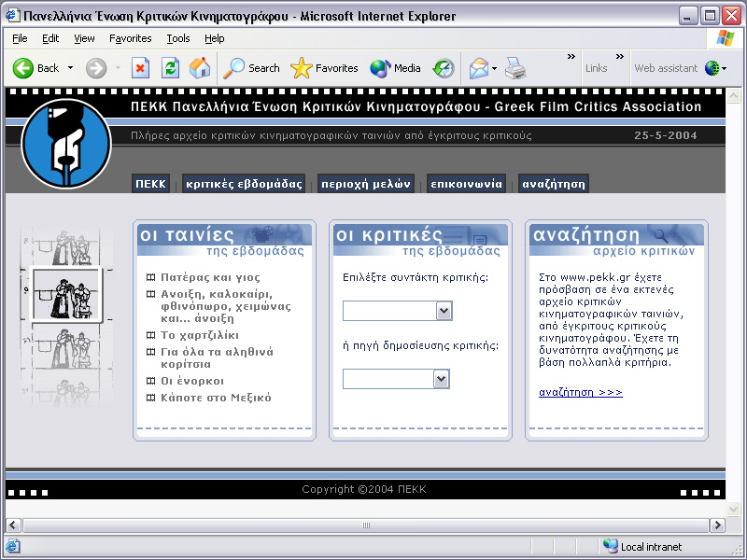Open film Άνοιξη, καλοκαίρι, φθινόπωρο, χειμώνας
Screen dimensions: 747x560
226,306
